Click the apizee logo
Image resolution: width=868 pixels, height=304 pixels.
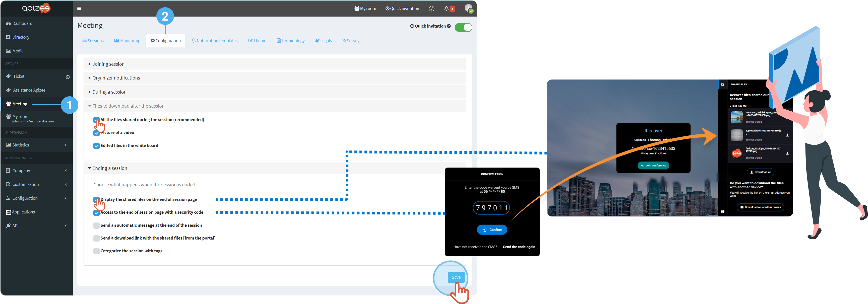pyautogui.click(x=36, y=8)
